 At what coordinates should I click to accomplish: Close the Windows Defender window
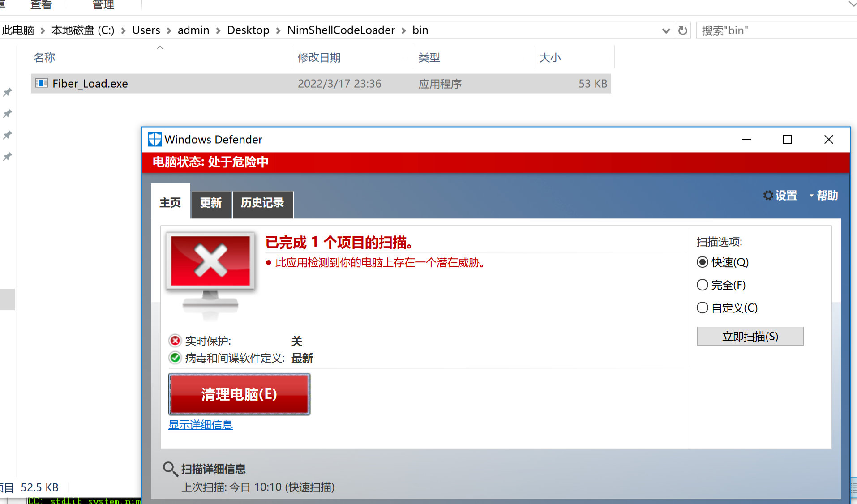coord(829,140)
